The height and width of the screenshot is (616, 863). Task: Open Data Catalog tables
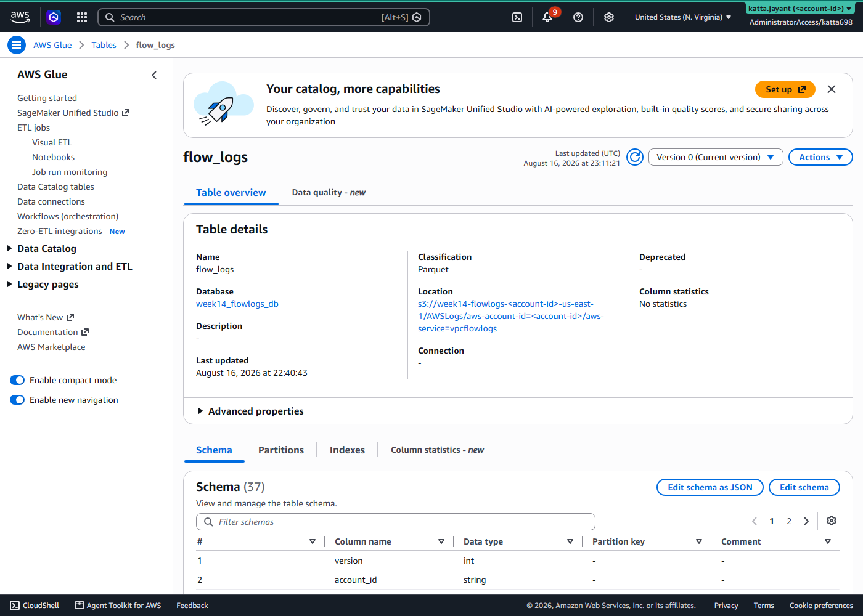[55, 187]
